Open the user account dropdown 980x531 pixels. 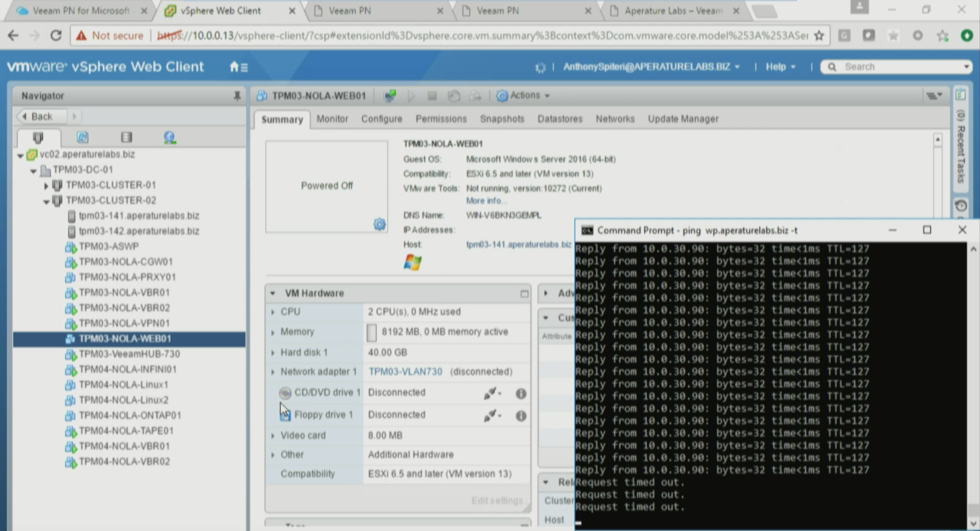(652, 67)
